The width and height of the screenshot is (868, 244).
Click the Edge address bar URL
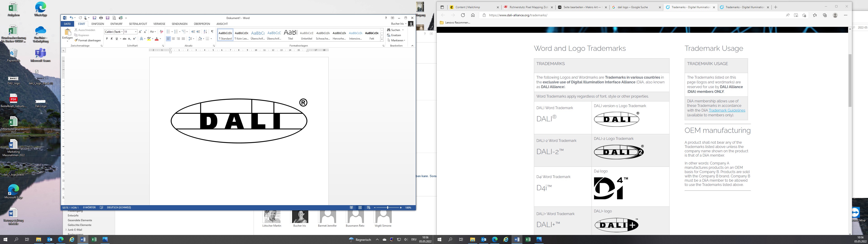518,15
